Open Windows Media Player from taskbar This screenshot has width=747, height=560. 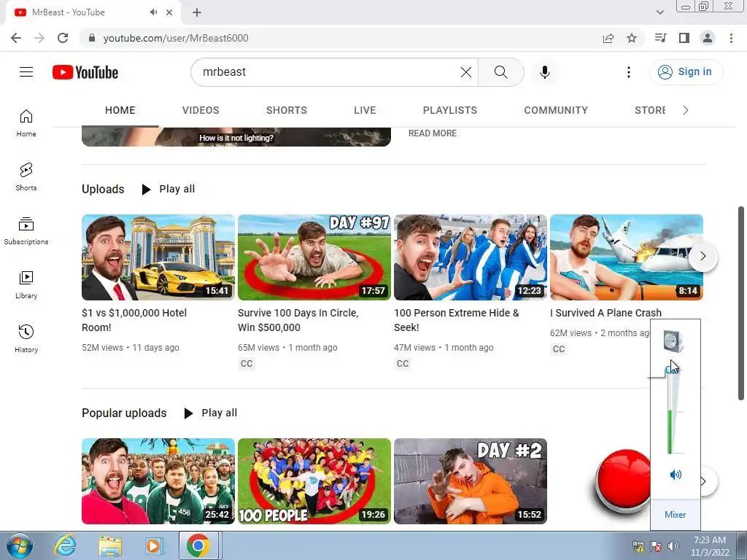click(x=153, y=545)
